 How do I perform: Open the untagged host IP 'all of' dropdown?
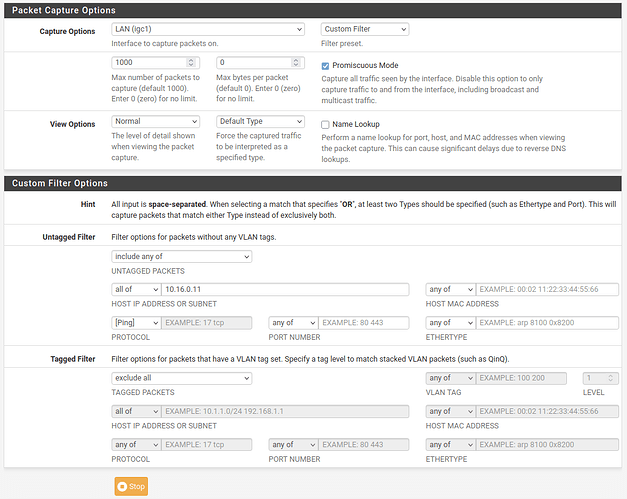coord(136,289)
